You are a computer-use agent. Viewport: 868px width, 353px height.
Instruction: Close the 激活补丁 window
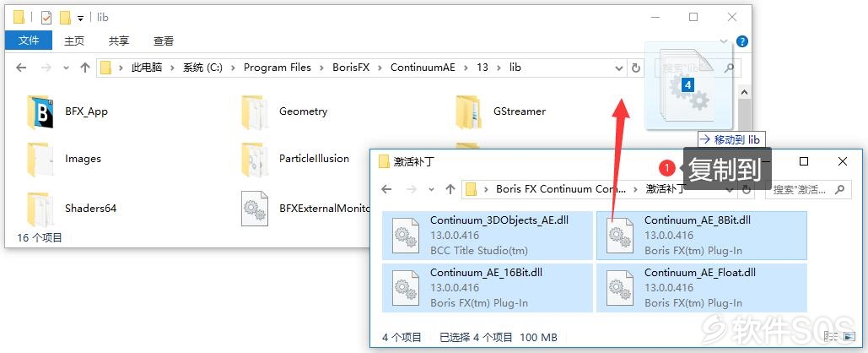pos(843,161)
